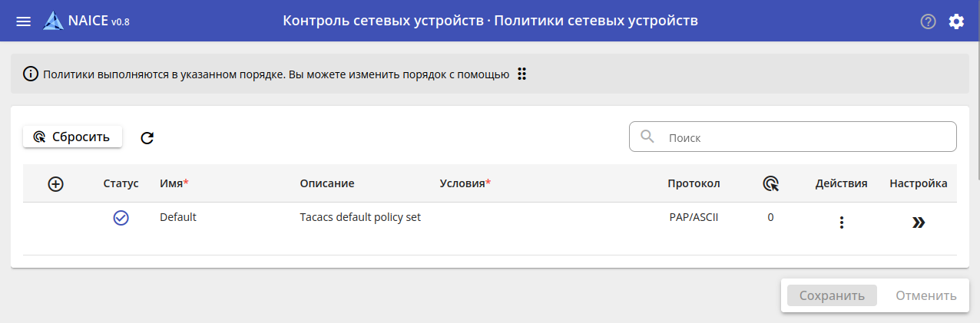This screenshot has width=980, height=323.
Task: Click the Tacacs default policy set description
Action: (x=360, y=217)
